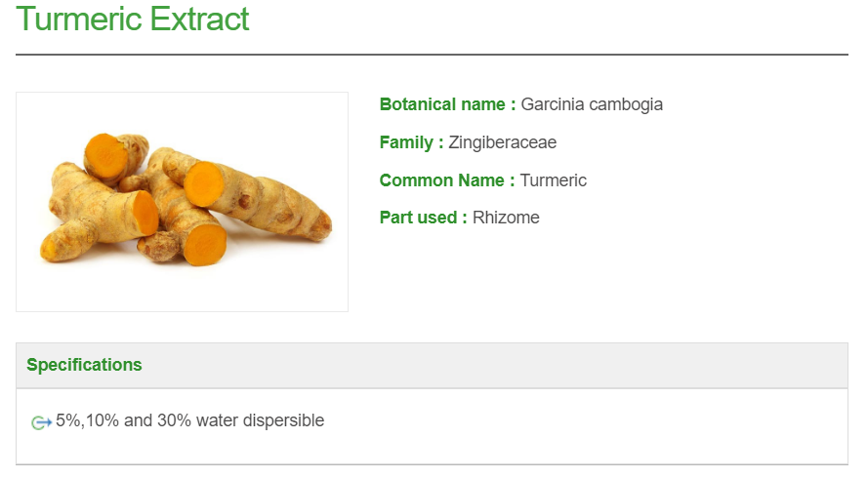Screen dimensions: 868x478
Task: Select the "Family :" label
Action: (x=411, y=142)
